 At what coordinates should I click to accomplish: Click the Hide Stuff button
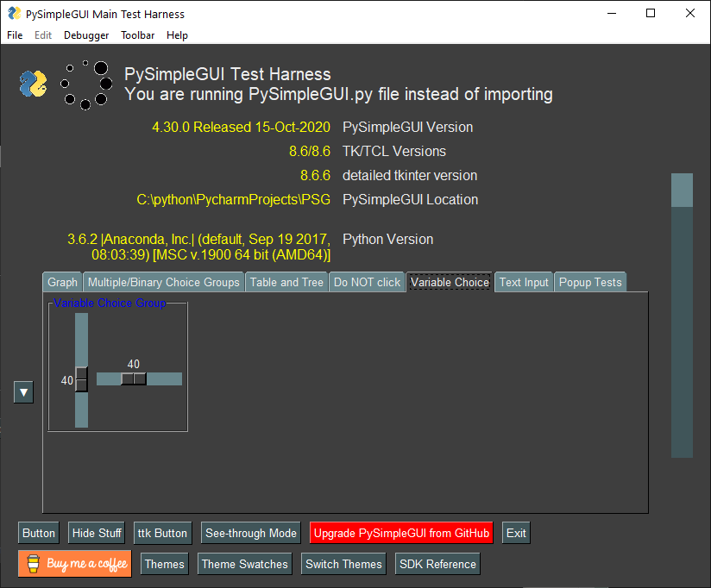tap(97, 533)
